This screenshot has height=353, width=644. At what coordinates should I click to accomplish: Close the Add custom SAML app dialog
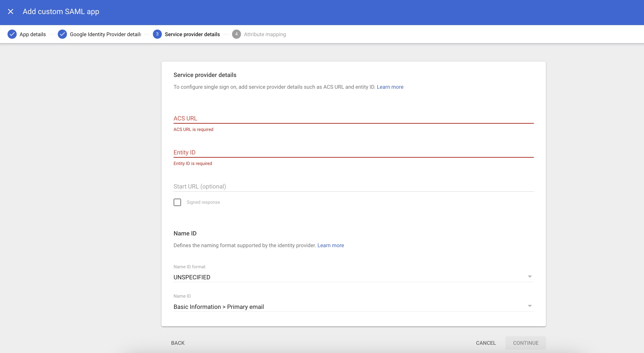tap(11, 12)
